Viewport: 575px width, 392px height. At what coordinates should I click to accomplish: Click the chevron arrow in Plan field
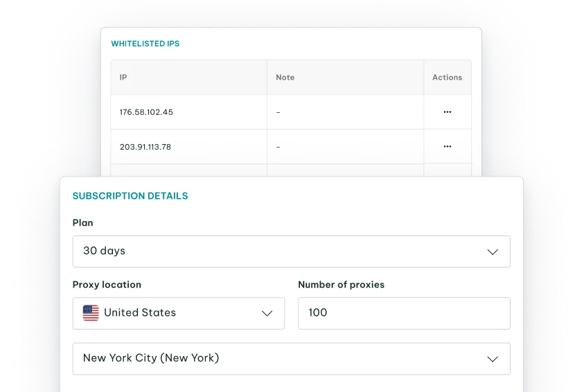493,251
